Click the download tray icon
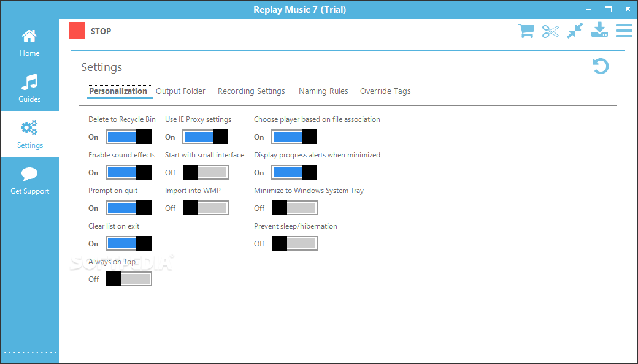The width and height of the screenshot is (638, 364). pos(599,30)
